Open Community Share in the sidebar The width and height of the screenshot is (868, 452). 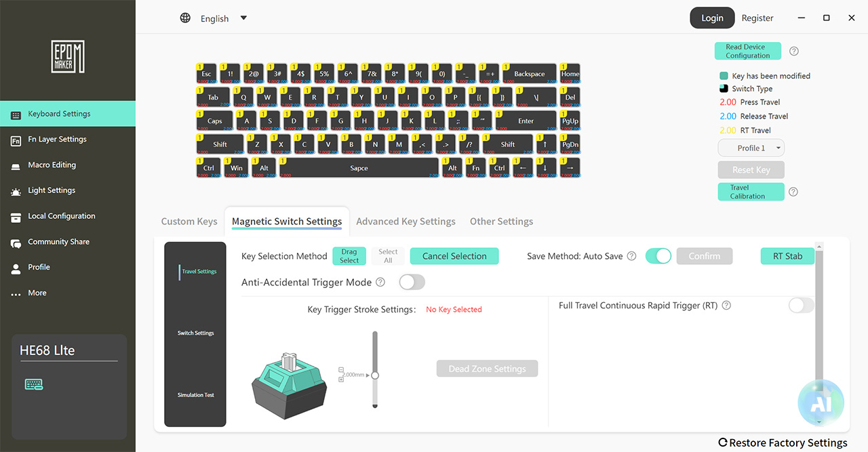(x=58, y=242)
